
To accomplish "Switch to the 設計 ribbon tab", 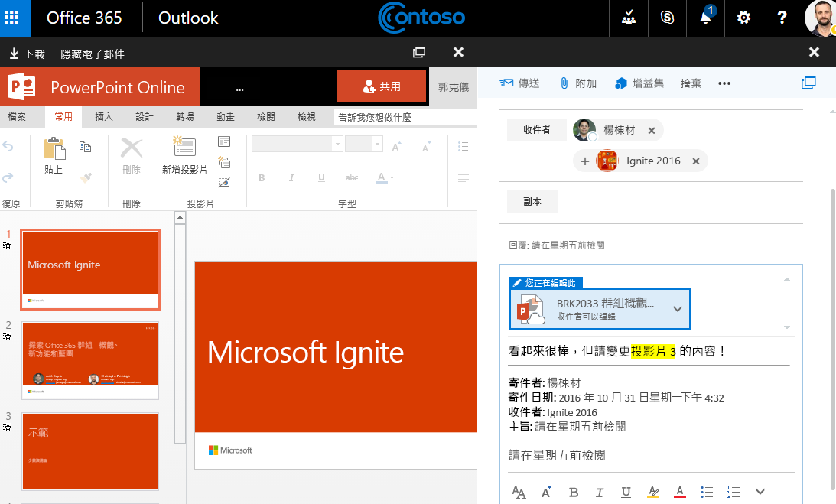I will [144, 117].
